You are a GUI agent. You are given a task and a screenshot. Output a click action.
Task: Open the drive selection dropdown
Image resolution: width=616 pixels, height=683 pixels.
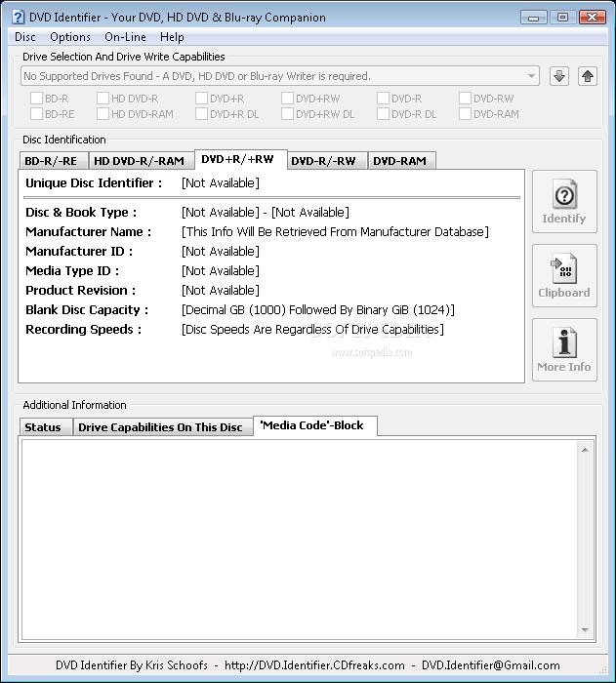click(x=280, y=76)
